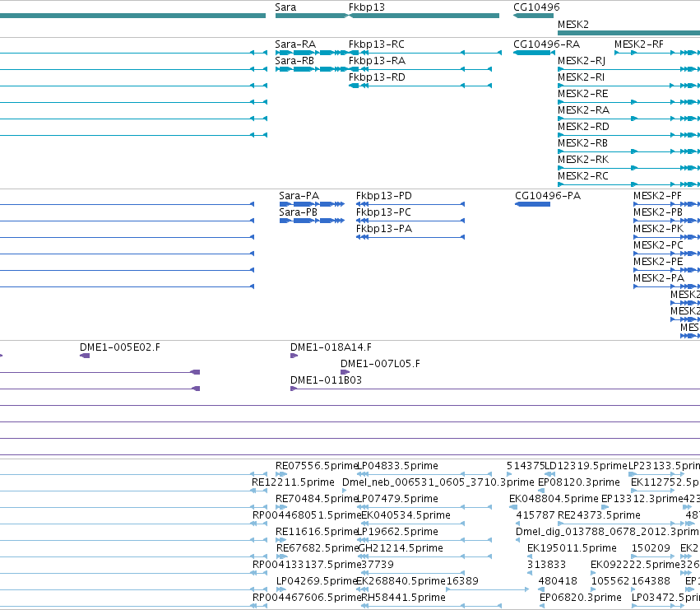Select EST RE07556.5prime
This screenshot has width=700, height=610.
(x=281, y=474)
